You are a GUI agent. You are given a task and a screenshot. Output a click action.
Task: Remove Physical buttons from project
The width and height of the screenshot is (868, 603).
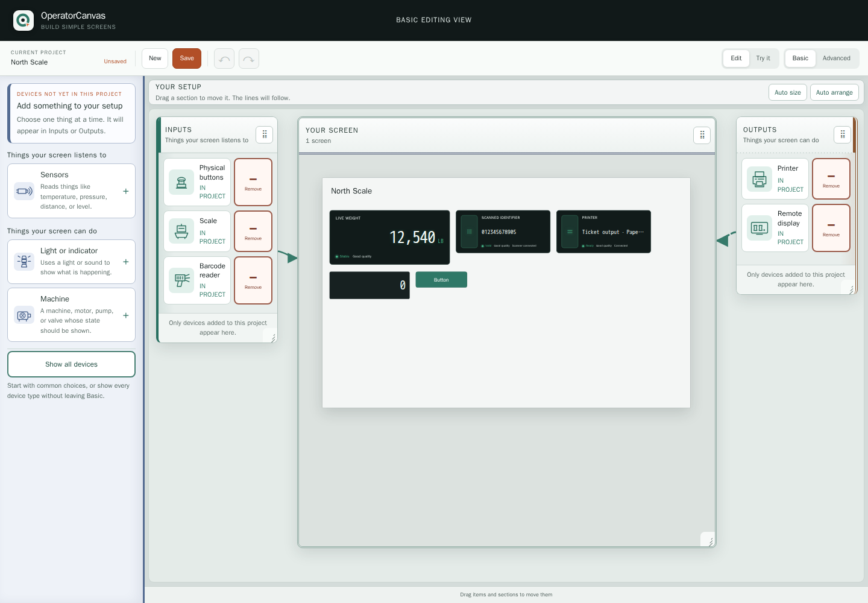(253, 182)
